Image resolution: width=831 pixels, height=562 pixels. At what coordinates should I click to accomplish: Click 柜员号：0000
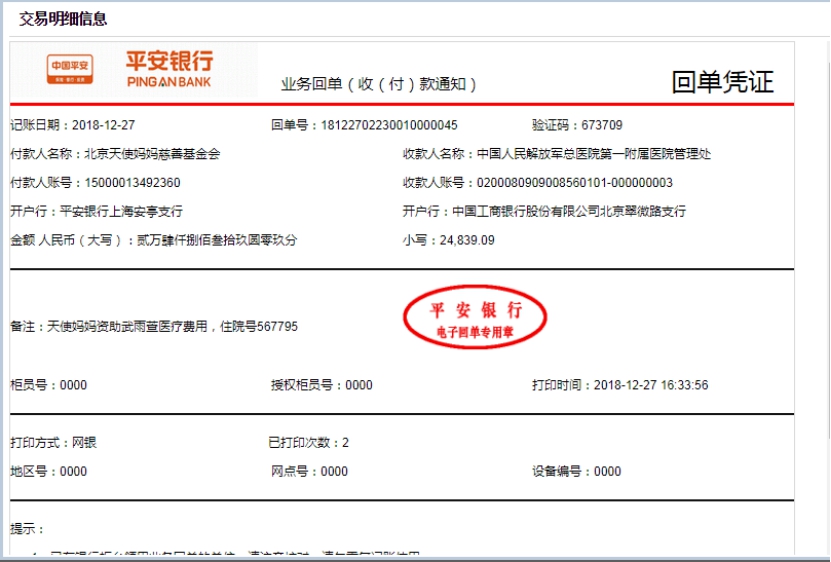pos(48,385)
